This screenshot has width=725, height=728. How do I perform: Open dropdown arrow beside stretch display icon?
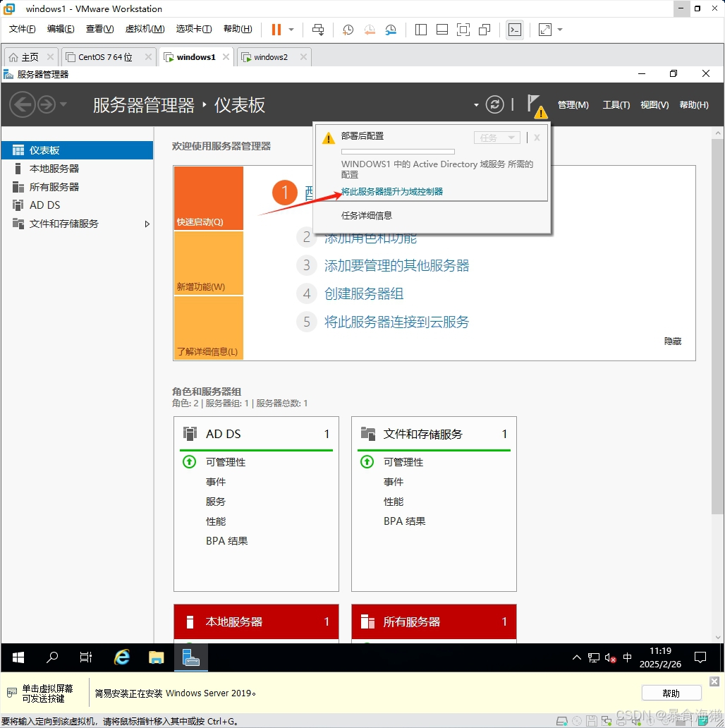pos(560,30)
